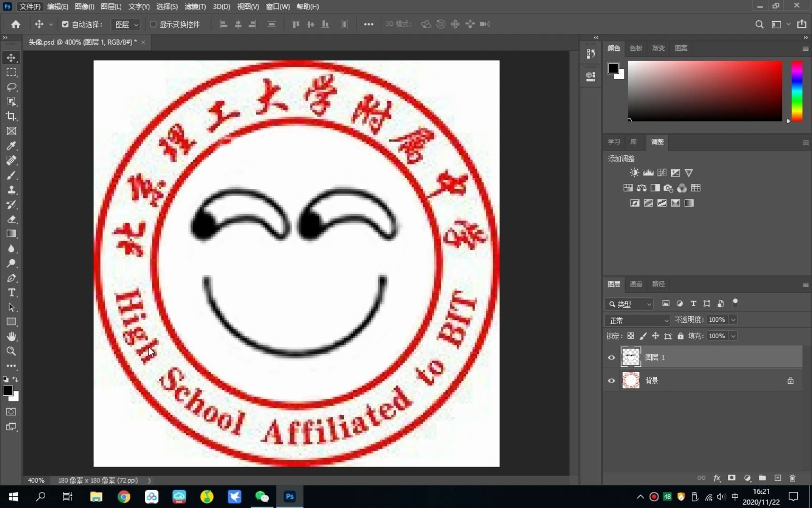This screenshot has height=508, width=812.
Task: Select the Brush tool
Action: (x=11, y=175)
